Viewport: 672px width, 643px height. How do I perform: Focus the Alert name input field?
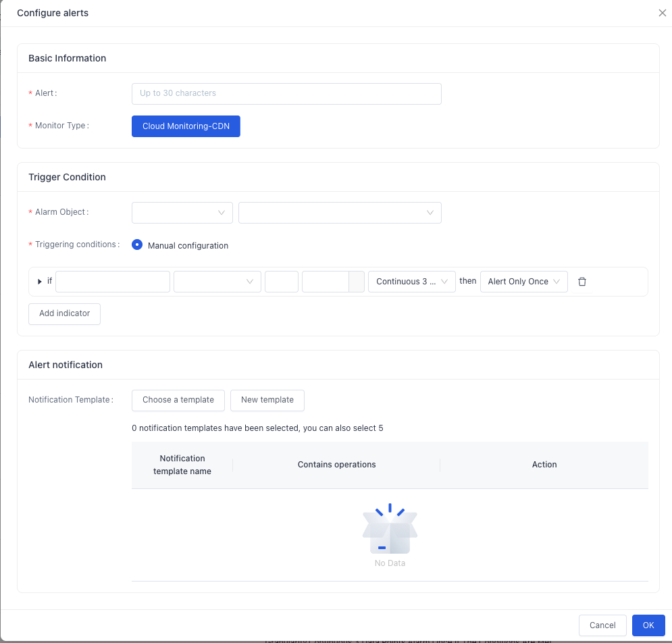click(x=286, y=94)
